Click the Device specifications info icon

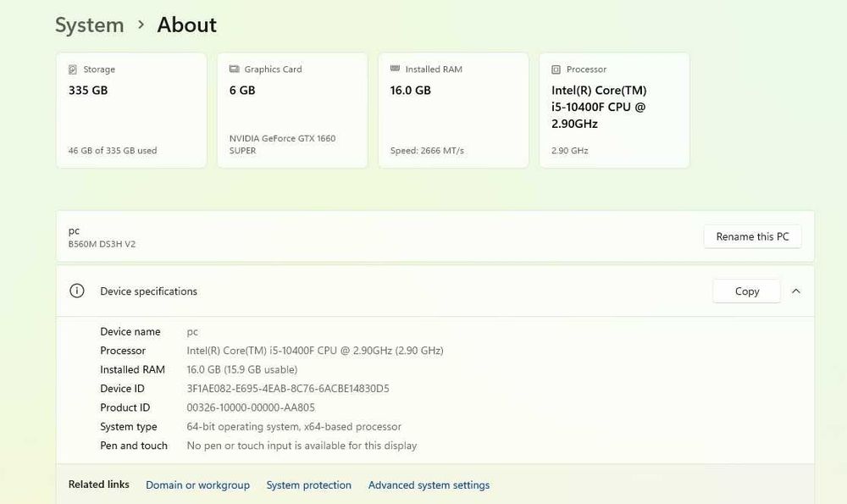tap(77, 291)
